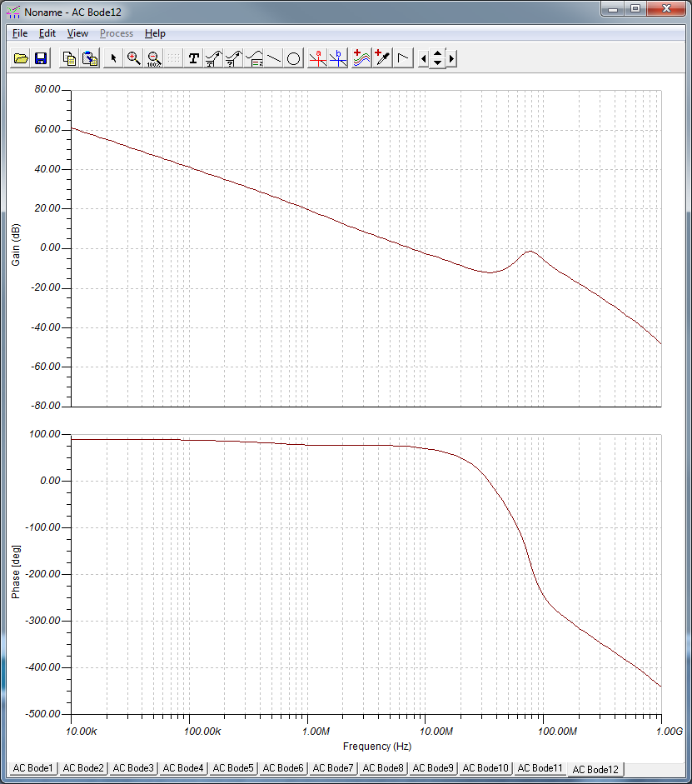
Task: Click the 80.00 gain axis value
Action: pyautogui.click(x=47, y=89)
